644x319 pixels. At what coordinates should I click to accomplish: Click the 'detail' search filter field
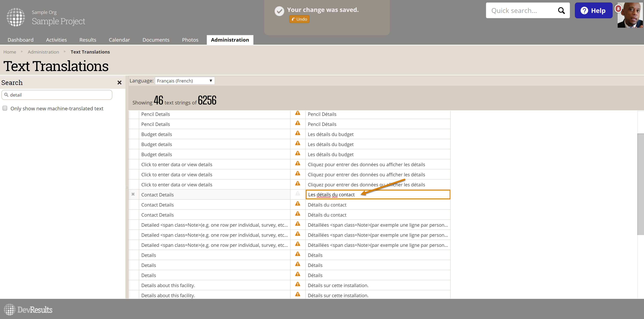(57, 95)
